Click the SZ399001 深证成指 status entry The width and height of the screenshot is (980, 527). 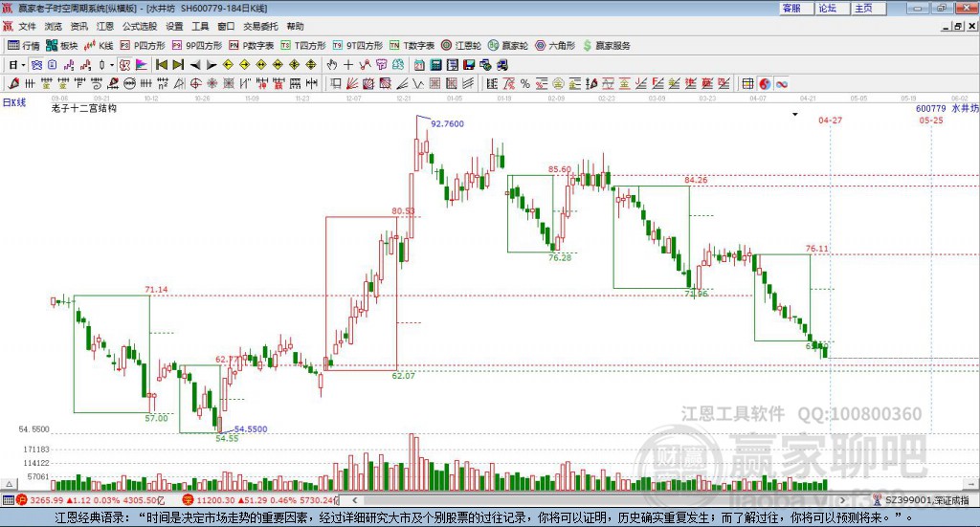[922, 500]
